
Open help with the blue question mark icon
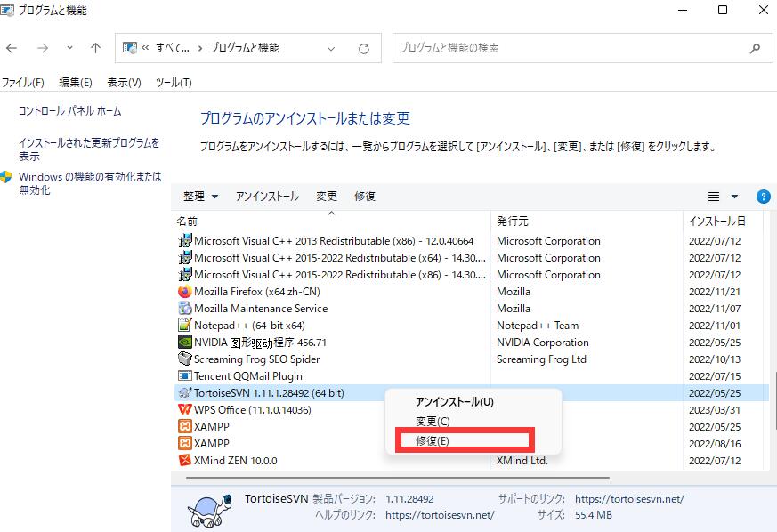(764, 197)
